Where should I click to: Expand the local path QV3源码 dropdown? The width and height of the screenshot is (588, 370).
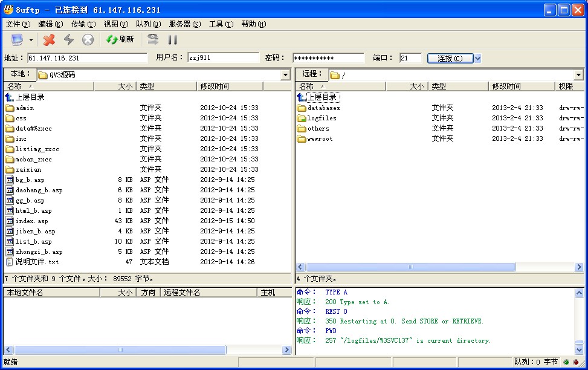286,75
